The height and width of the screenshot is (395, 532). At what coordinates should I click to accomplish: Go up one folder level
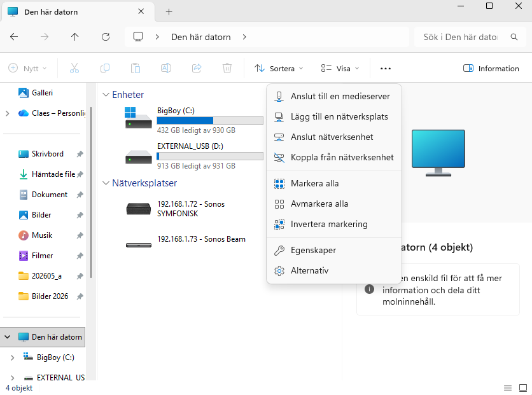pyautogui.click(x=74, y=37)
